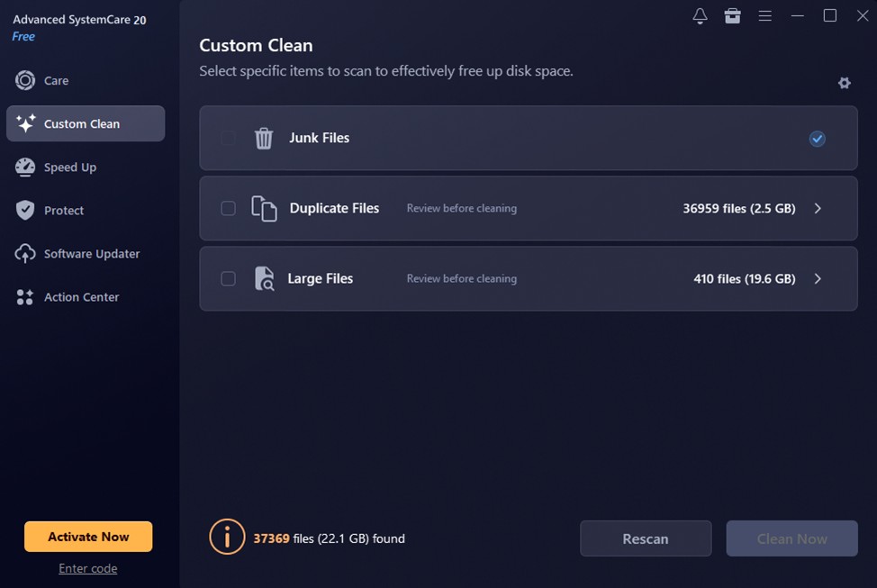The image size is (877, 588).
Task: Click the Protect shield icon
Action: pos(25,211)
